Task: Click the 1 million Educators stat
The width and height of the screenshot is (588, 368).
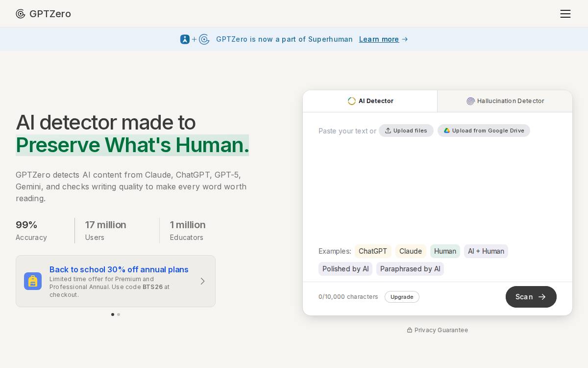Action: (x=188, y=231)
